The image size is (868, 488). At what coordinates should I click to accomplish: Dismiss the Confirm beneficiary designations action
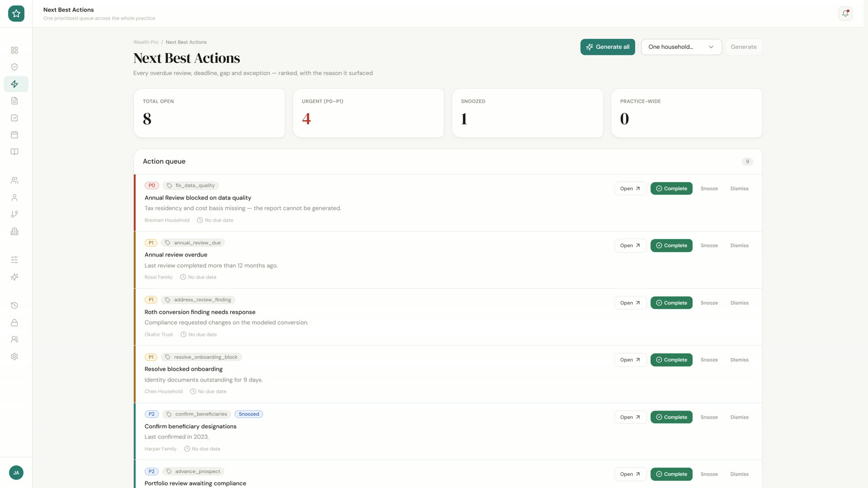pyautogui.click(x=739, y=418)
